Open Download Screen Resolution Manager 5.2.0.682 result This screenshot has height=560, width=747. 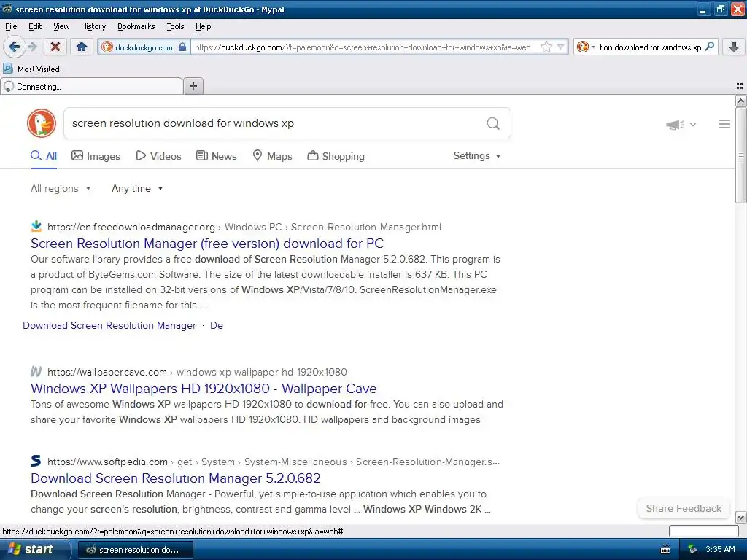point(175,478)
